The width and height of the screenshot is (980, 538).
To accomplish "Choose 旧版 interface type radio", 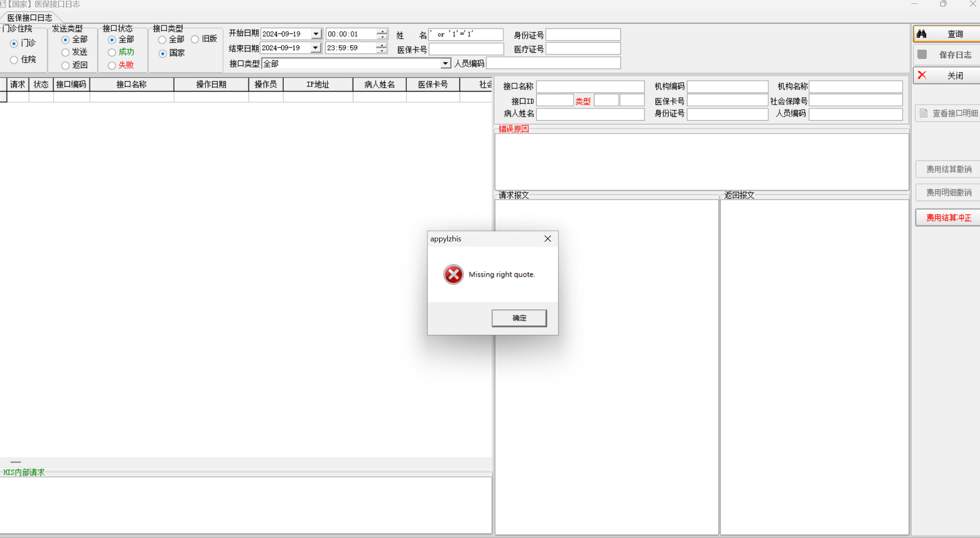I will pos(195,39).
